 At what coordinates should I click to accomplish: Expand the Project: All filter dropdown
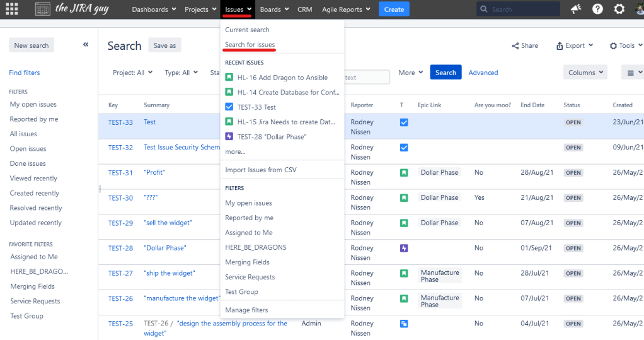pos(132,73)
